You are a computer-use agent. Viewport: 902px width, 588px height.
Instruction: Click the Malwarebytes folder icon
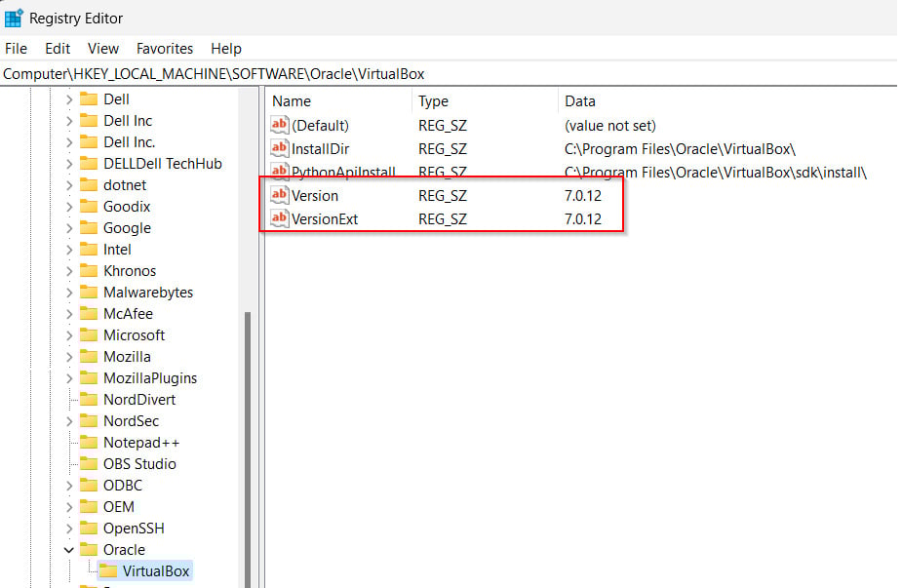(x=89, y=293)
